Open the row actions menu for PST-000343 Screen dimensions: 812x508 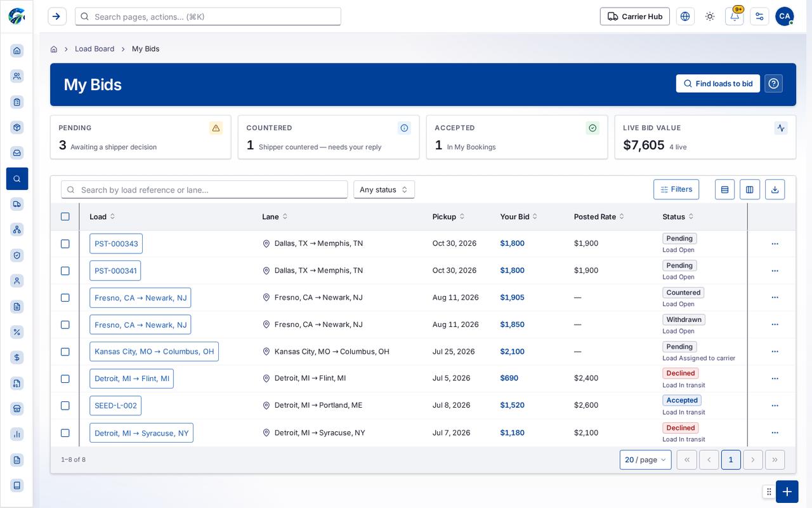click(775, 244)
